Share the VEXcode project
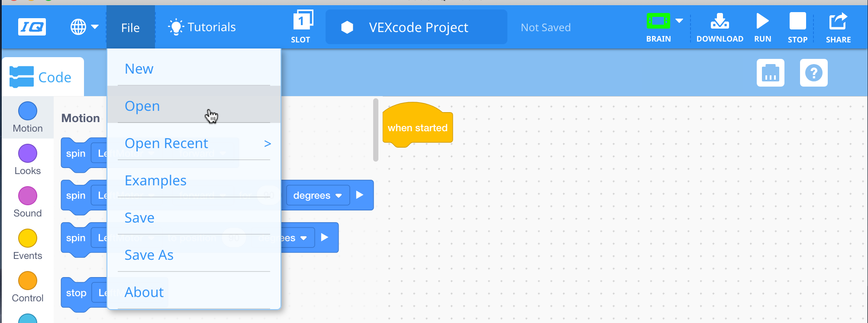The height and width of the screenshot is (323, 868). [837, 26]
